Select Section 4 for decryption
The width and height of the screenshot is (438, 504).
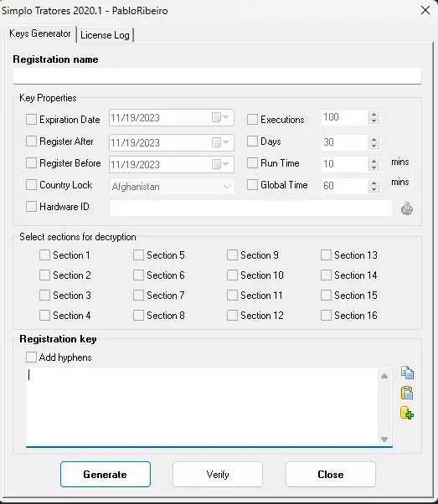coord(44,316)
